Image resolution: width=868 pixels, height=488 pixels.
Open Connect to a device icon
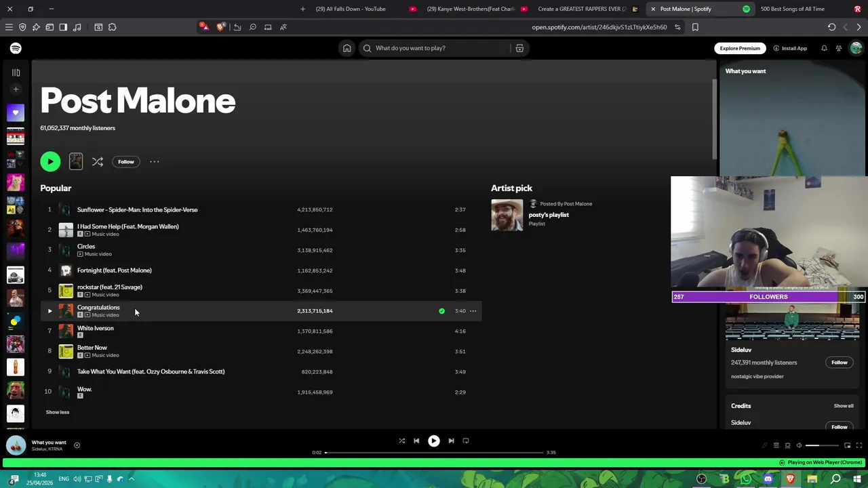pyautogui.click(x=787, y=445)
